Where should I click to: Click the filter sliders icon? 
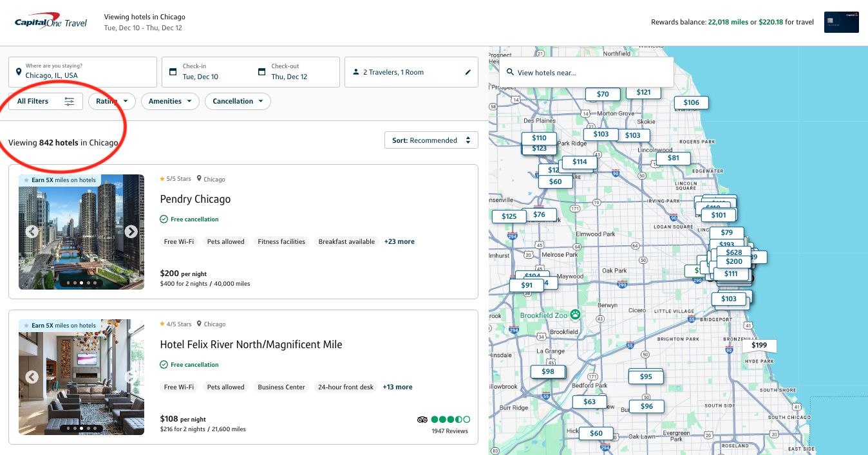pos(70,102)
